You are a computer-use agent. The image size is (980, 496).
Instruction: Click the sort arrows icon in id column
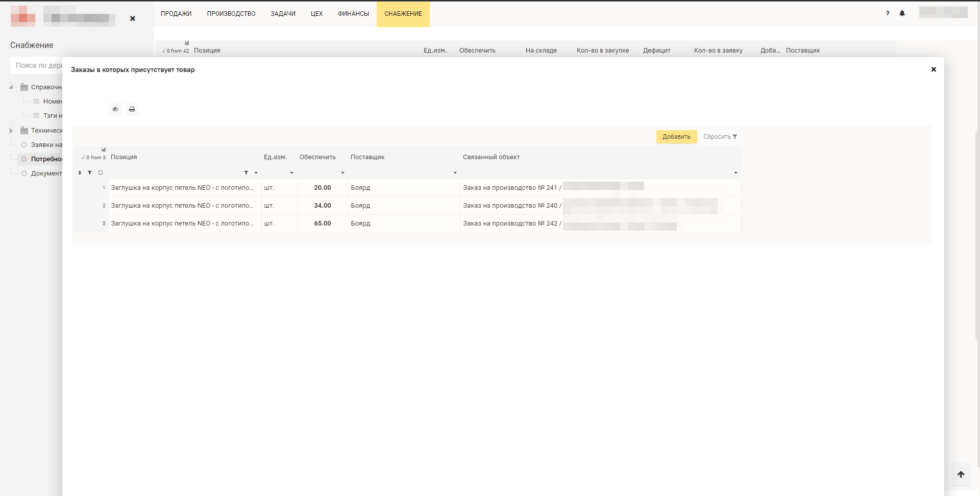point(80,173)
